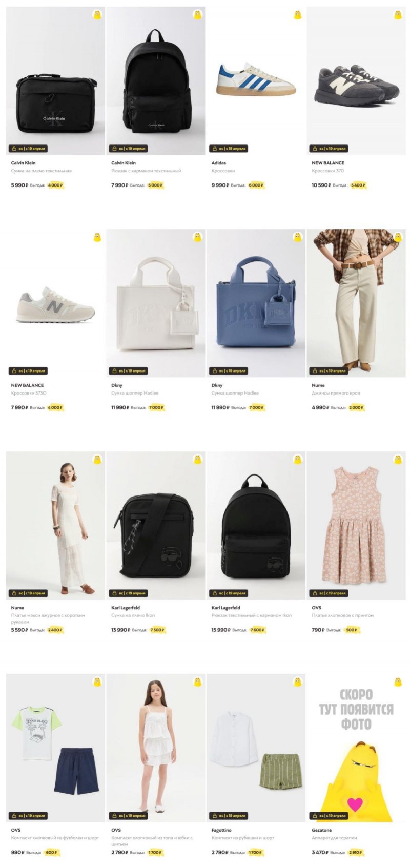This screenshot has width=410, height=868.
Task: Open the Karl Lagerfeld Ikon backpack photo
Action: (x=256, y=525)
